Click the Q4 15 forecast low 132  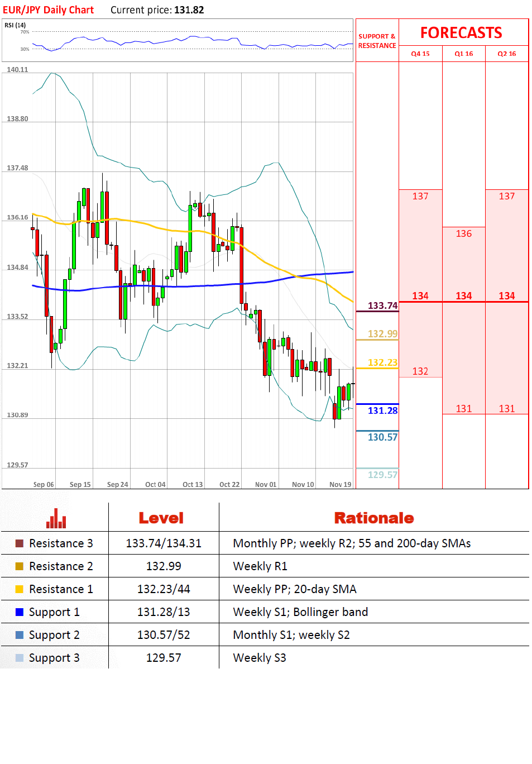point(420,371)
